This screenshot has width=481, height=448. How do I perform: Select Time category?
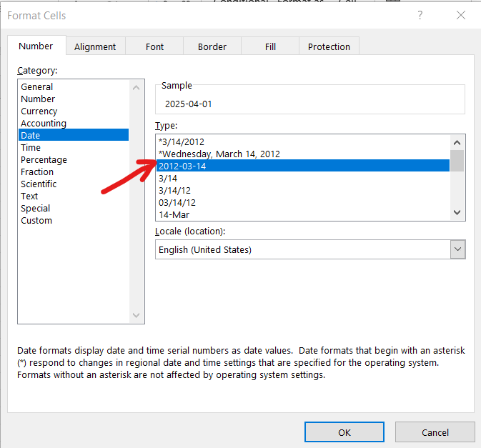tap(74, 147)
